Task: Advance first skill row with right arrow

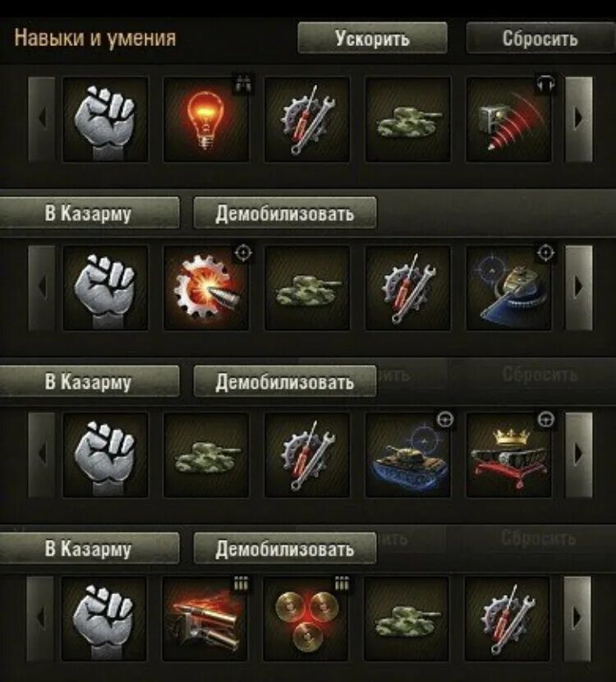Action: (578, 119)
